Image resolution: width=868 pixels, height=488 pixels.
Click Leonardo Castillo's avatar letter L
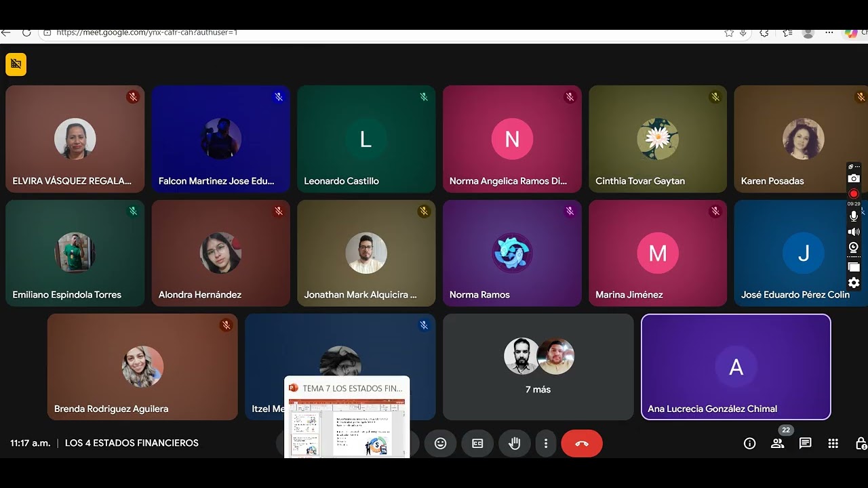[x=366, y=139]
